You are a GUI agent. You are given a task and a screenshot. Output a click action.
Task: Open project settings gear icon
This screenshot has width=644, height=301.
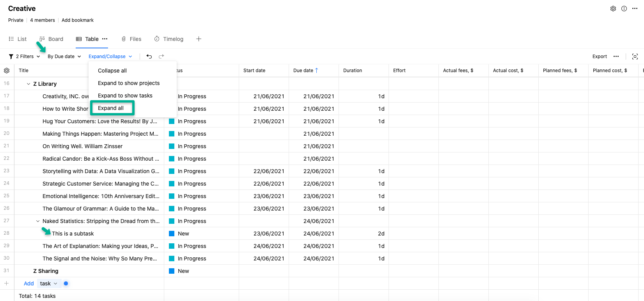coord(613,9)
